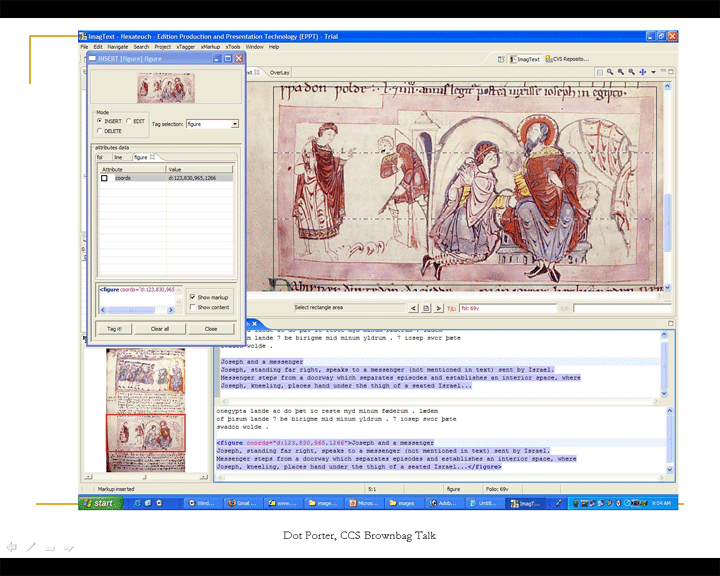Open the xTagger menu
This screenshot has height=576, width=720.
coord(186,47)
